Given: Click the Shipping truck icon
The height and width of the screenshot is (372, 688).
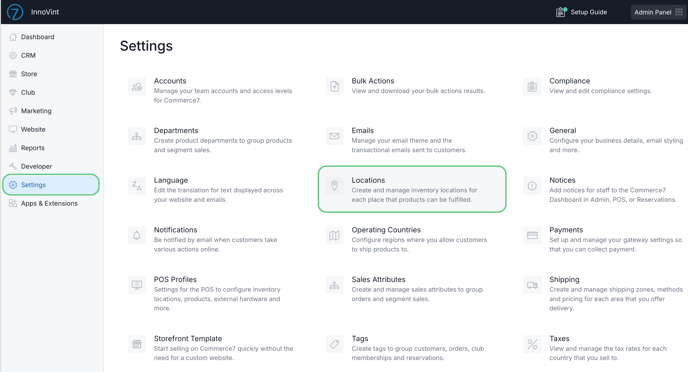Looking at the screenshot, I should (532, 285).
